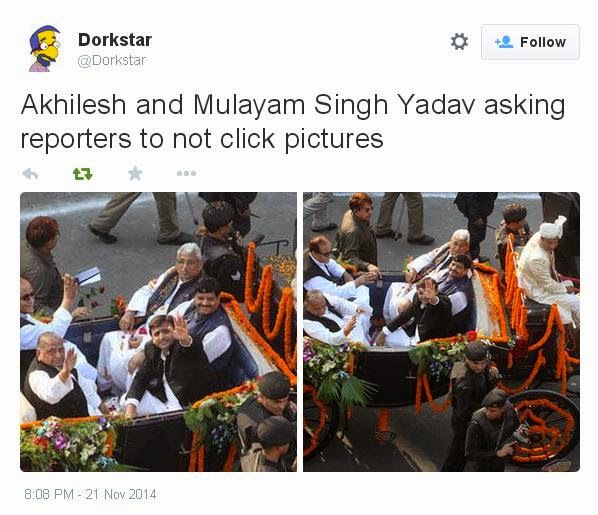Toggle the green retweet icon
Image resolution: width=598 pixels, height=515 pixels.
click(x=82, y=174)
